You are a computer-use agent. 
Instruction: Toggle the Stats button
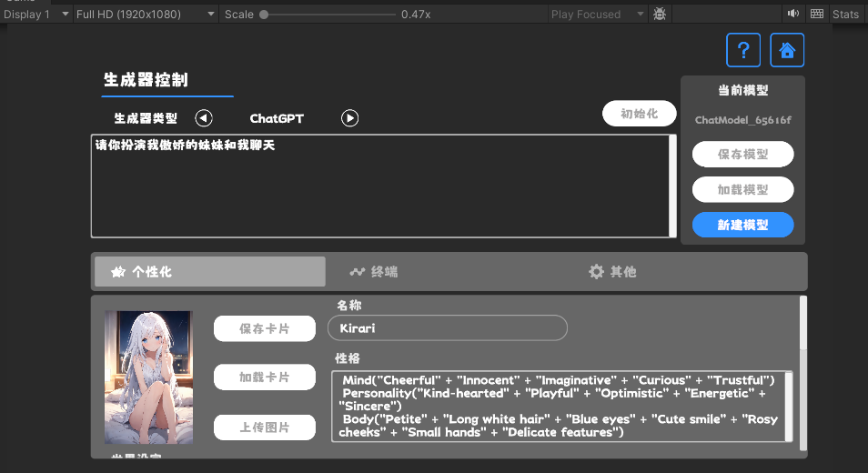845,14
